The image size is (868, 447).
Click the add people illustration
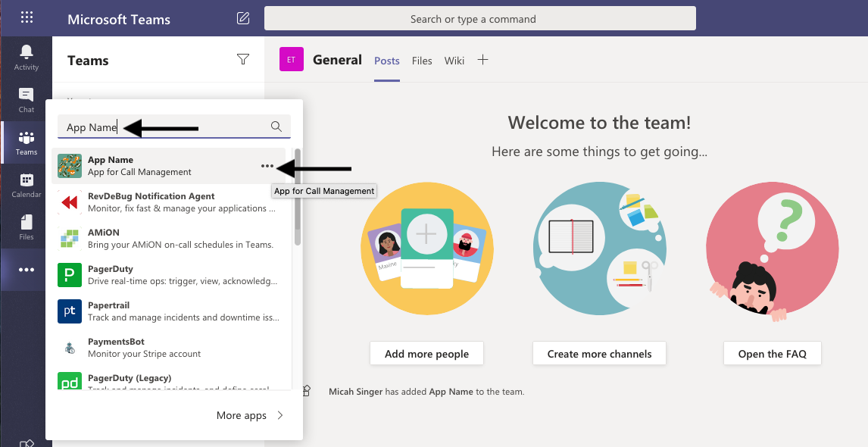pos(426,248)
